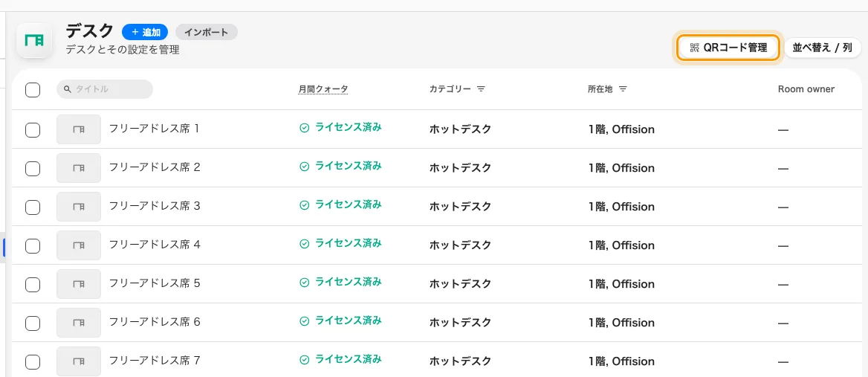This screenshot has height=377, width=868.
Task: Check the box for フリーアドレス席 7
Action: (x=33, y=363)
